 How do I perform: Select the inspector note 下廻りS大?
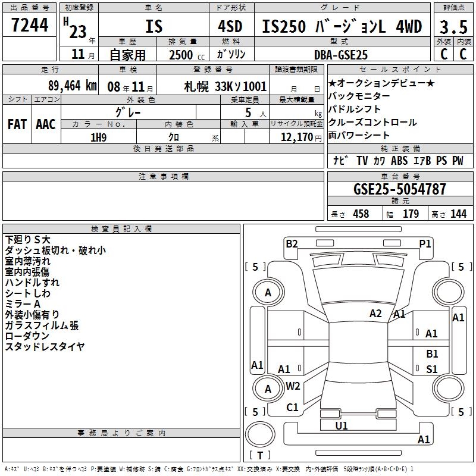pos(27,240)
